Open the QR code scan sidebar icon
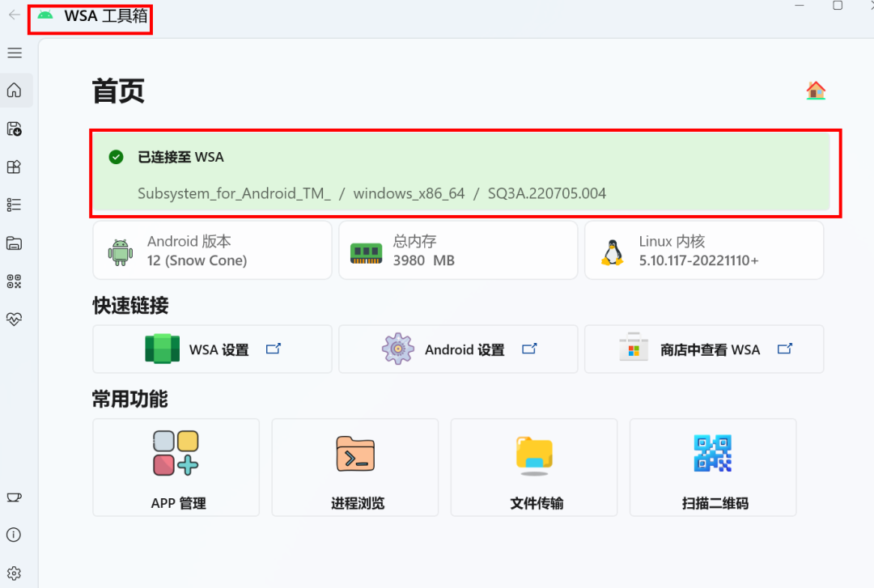 pyautogui.click(x=15, y=281)
